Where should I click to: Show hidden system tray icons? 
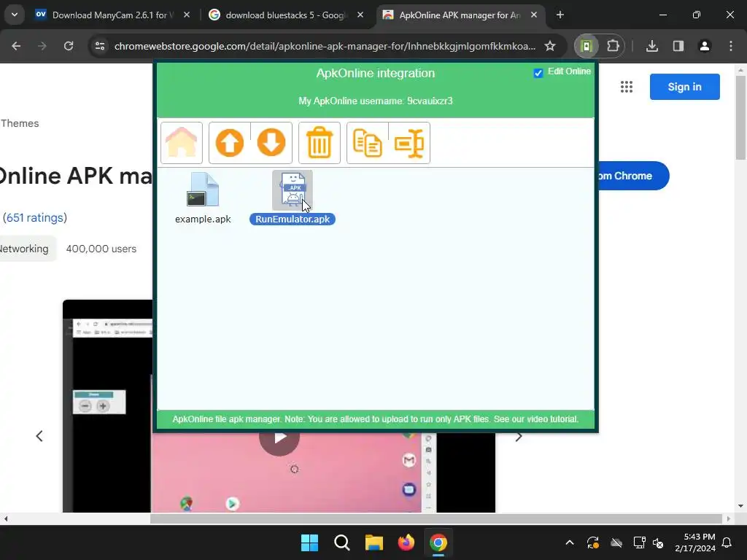570,542
